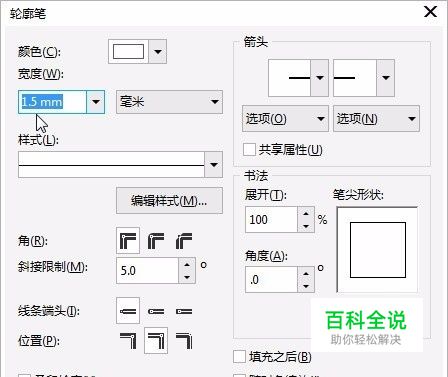This screenshot has height=377, width=448.
Task: Click the 笔尖形状 nib shape preview
Action: (377, 250)
